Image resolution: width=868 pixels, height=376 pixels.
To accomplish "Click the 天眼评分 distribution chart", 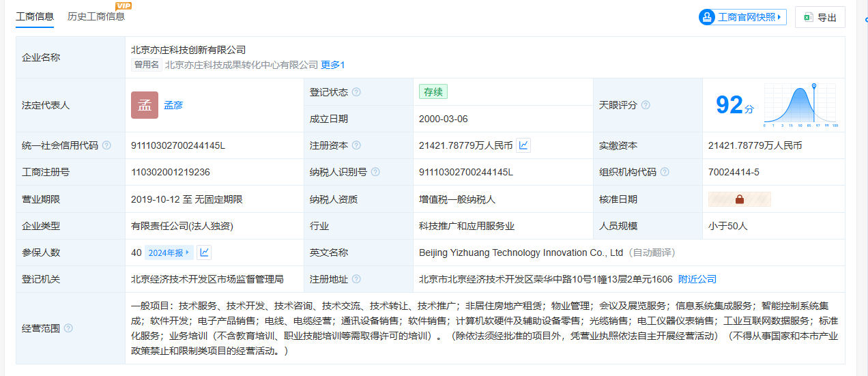I will [x=800, y=106].
